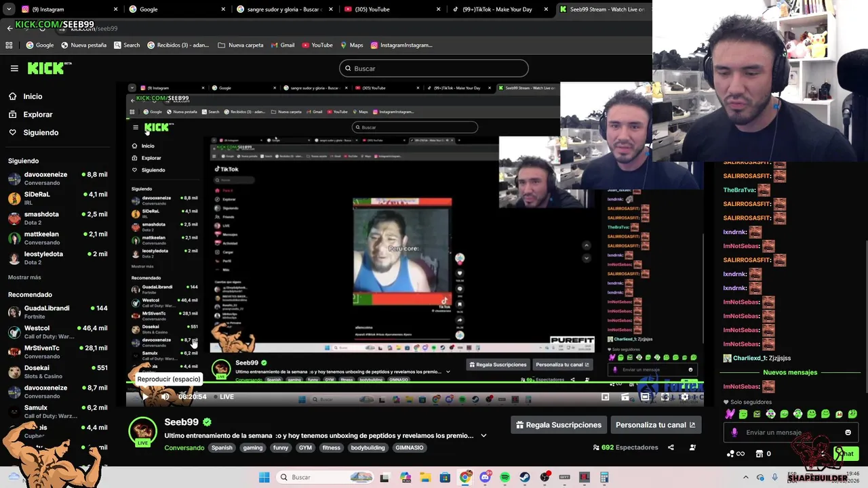Switch to sangre sudor y gloria tab
Screen dimensions: 868x488
(x=283, y=9)
